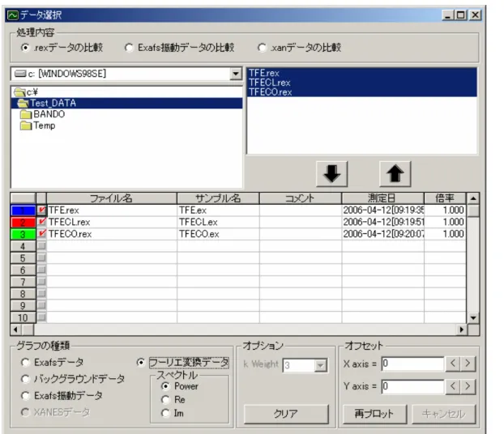Click the TFECO.ex sample name cell
This screenshot has width=504, height=434.
coord(218,234)
